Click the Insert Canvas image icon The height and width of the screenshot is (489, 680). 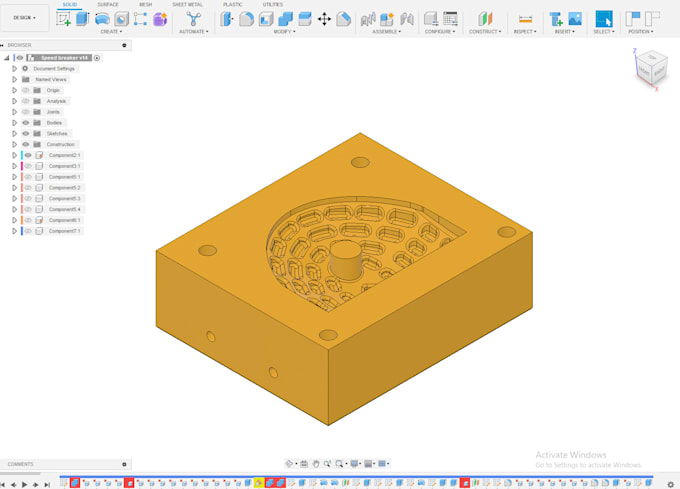click(x=575, y=19)
